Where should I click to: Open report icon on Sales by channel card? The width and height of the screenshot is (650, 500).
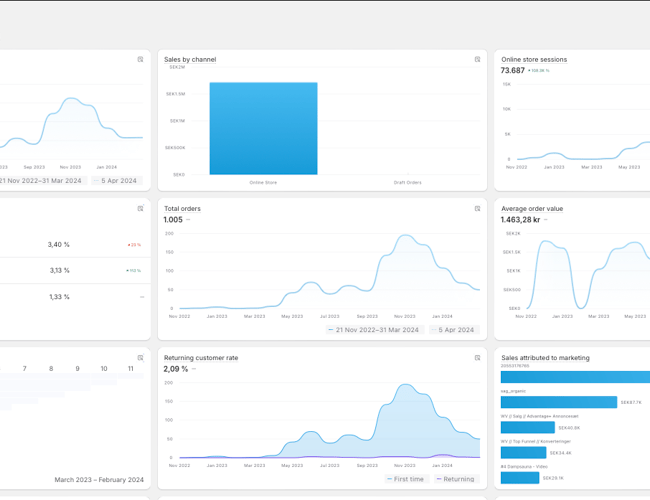click(477, 60)
